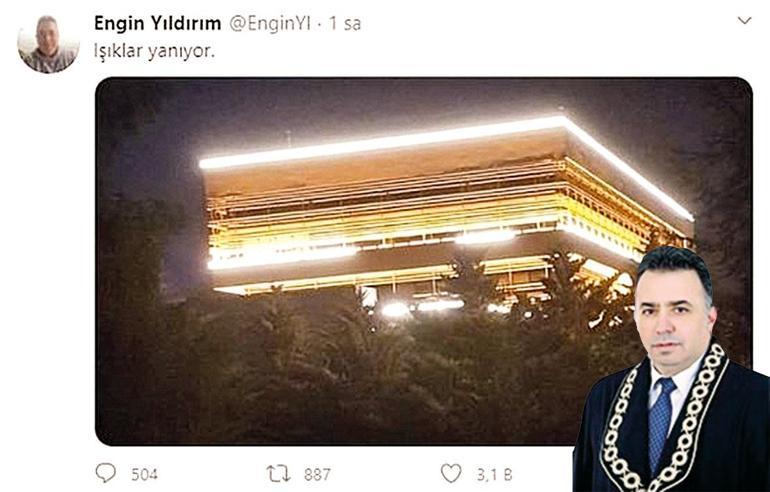Screen dimensions: 770x492
Task: Select the tweet text 'Işıklar yanıyor.'
Action: 154,51
